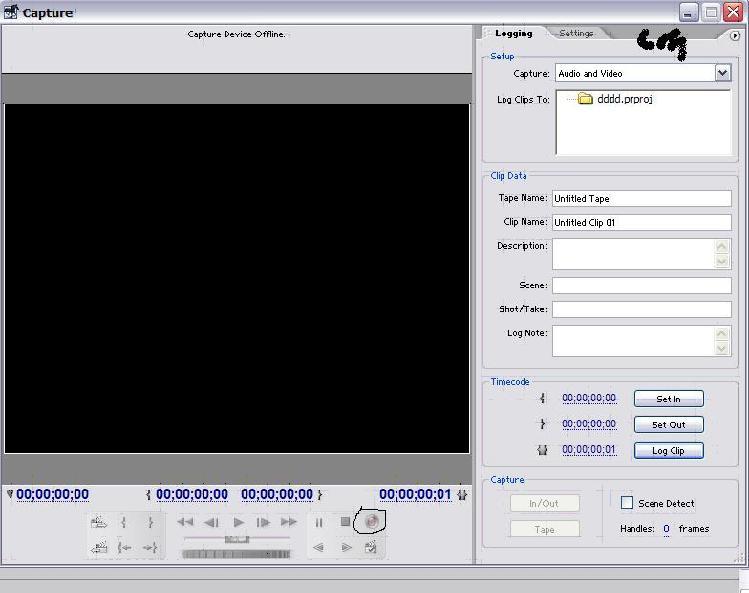Pause the tape playback
The image size is (749, 593).
[x=319, y=522]
